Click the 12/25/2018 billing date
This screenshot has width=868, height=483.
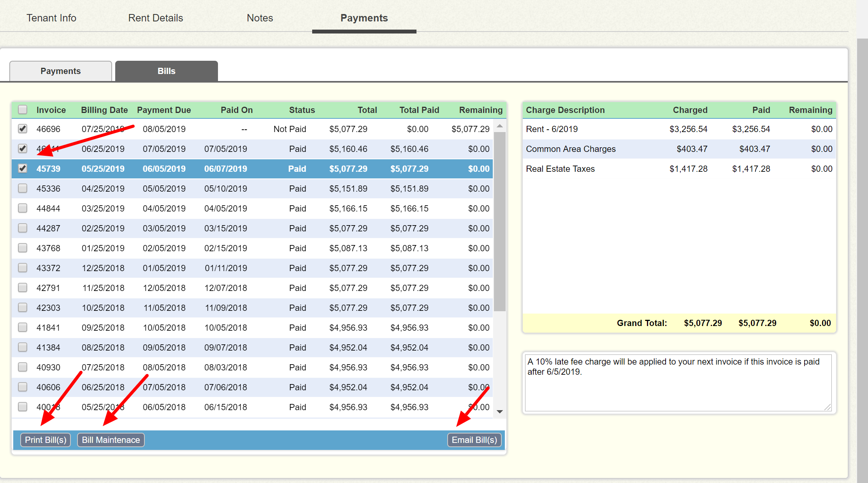[103, 268]
